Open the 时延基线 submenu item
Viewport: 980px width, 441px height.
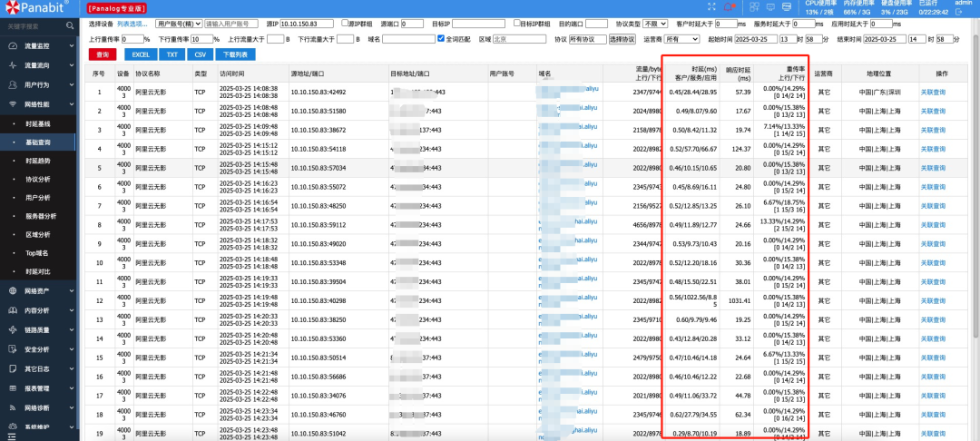click(x=37, y=123)
